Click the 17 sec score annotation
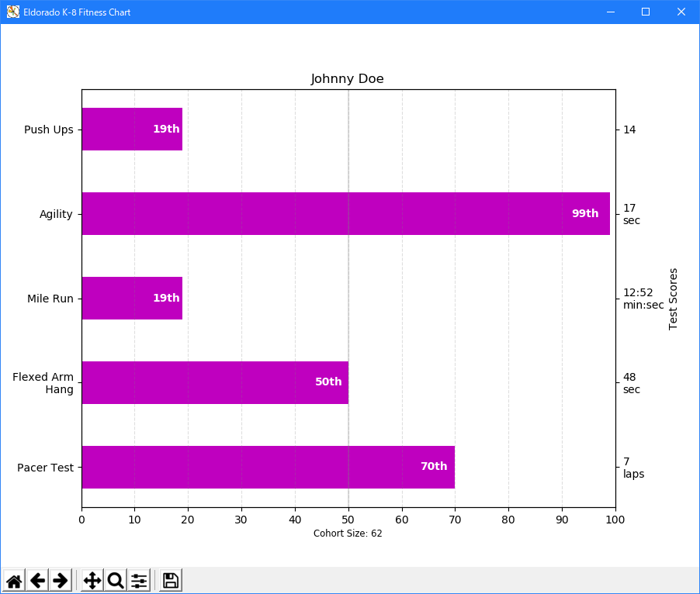This screenshot has height=594, width=700. coord(631,214)
